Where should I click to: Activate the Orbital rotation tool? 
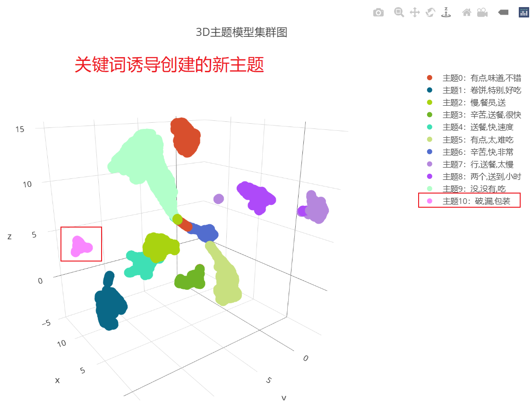click(x=430, y=13)
